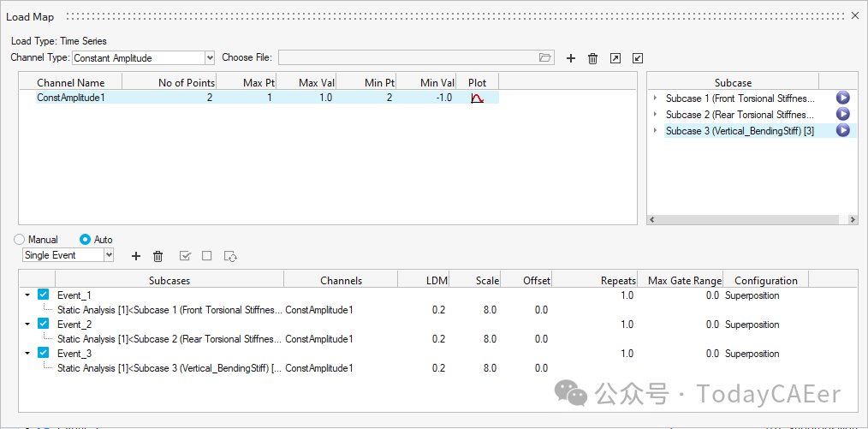Click the export channels arrow icon
Screen dimensions: 868x429
click(615, 58)
